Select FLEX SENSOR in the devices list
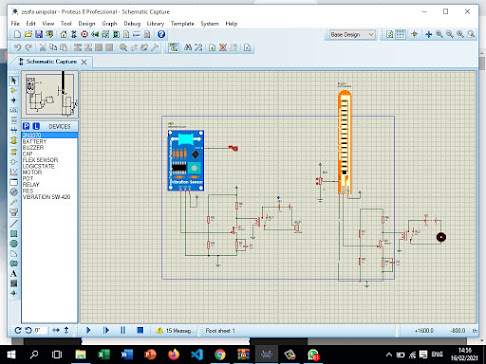Image resolution: width=486 pixels, height=364 pixels. pos(50,160)
